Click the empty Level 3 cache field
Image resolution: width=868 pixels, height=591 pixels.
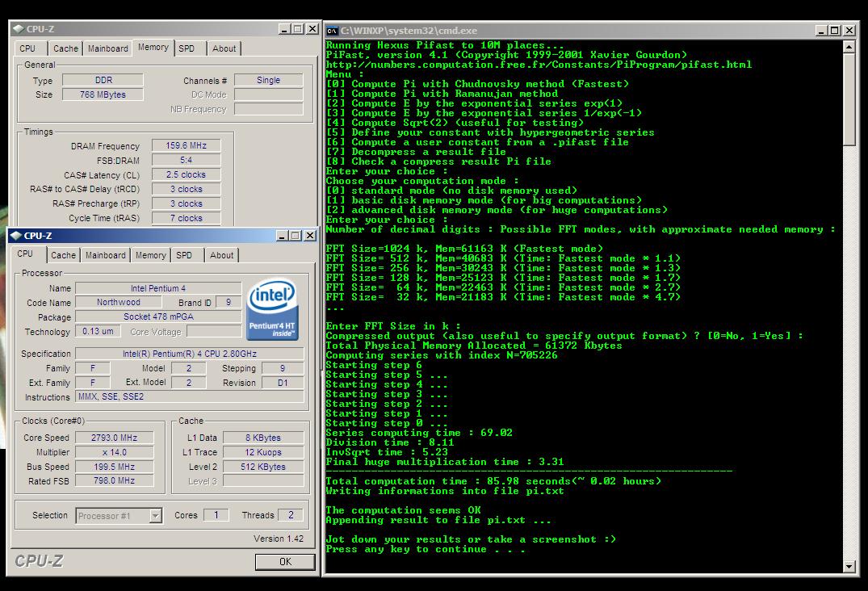pos(263,481)
